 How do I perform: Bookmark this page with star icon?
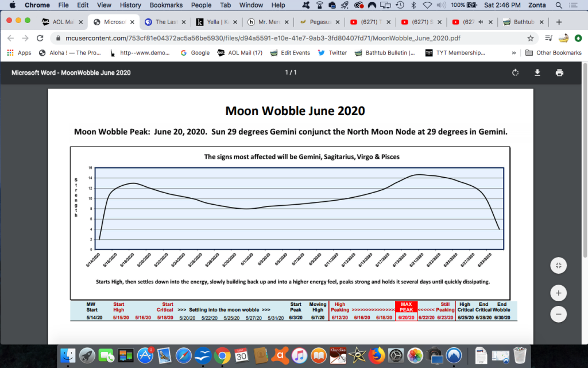[x=531, y=38]
